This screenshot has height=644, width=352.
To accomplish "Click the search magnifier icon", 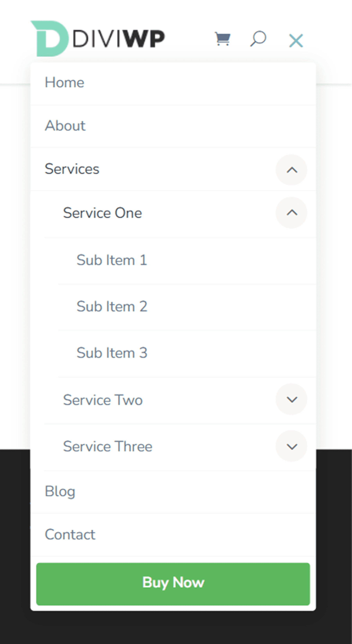I will coord(258,39).
